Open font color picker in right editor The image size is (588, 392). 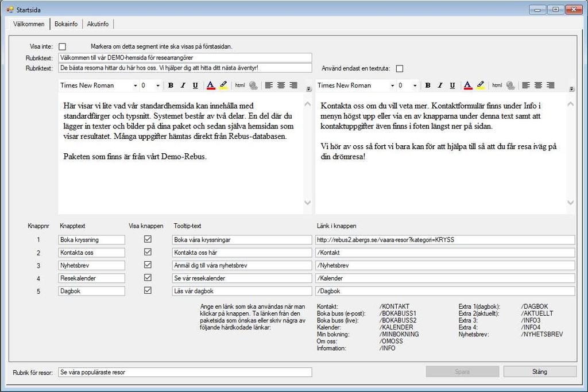(x=467, y=86)
